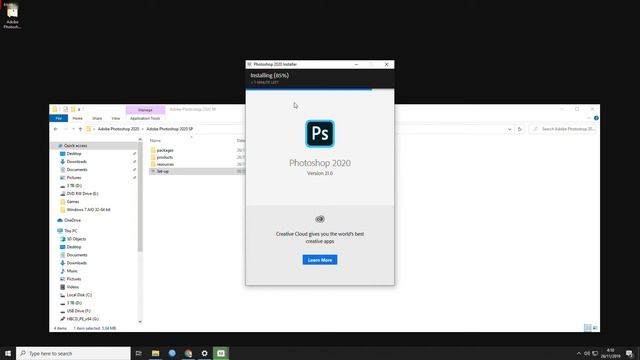Open the Windows Start menu
640x360 pixels.
8,353
